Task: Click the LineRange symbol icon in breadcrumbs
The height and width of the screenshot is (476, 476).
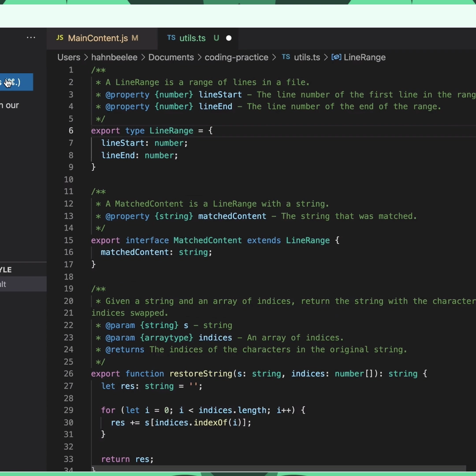Action: 336,57
